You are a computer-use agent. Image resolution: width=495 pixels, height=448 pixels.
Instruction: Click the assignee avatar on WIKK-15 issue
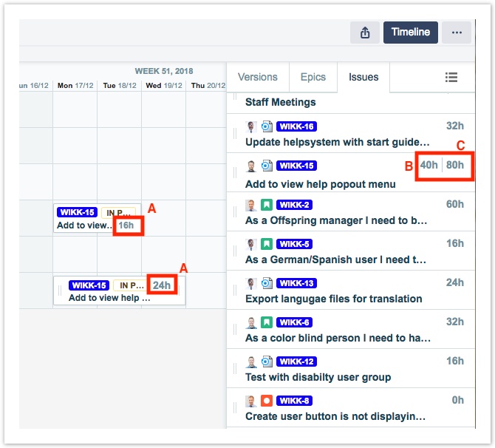pyautogui.click(x=251, y=166)
